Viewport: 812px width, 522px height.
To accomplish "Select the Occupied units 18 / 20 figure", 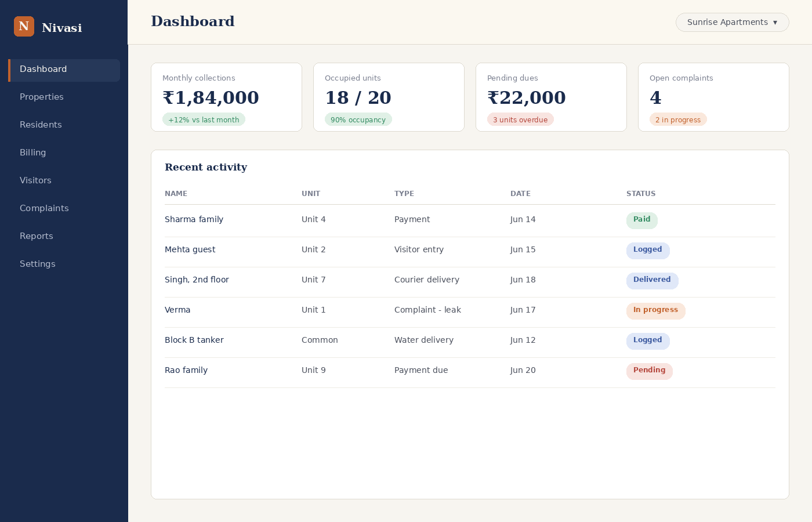I will (x=358, y=98).
